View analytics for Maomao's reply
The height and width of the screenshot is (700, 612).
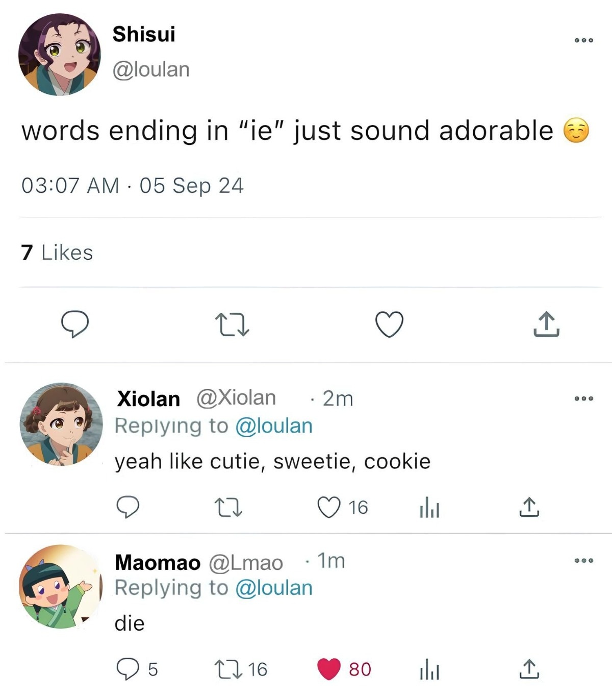click(x=429, y=669)
